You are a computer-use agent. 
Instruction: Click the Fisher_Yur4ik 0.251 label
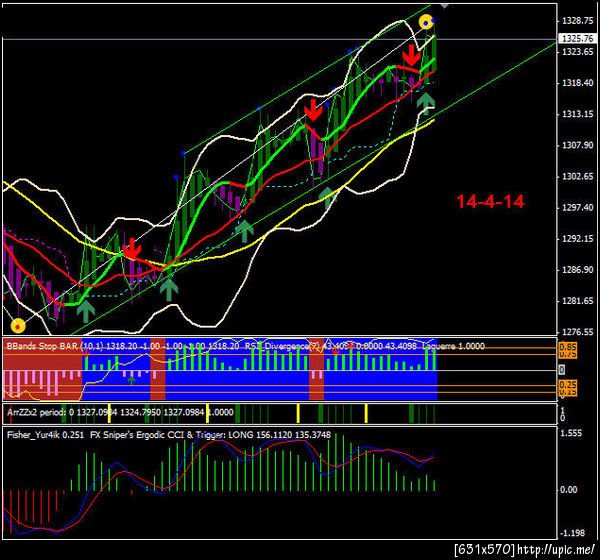(45, 435)
